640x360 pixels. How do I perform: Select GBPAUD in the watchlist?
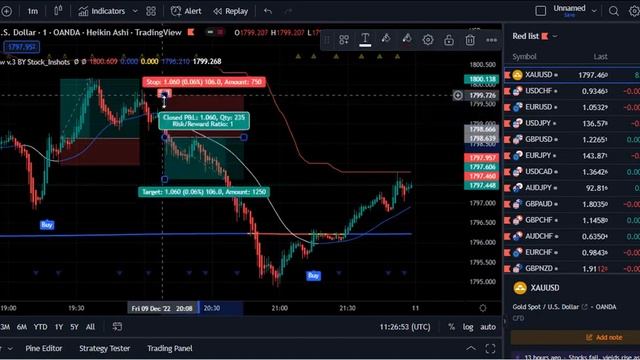pyautogui.click(x=572, y=204)
